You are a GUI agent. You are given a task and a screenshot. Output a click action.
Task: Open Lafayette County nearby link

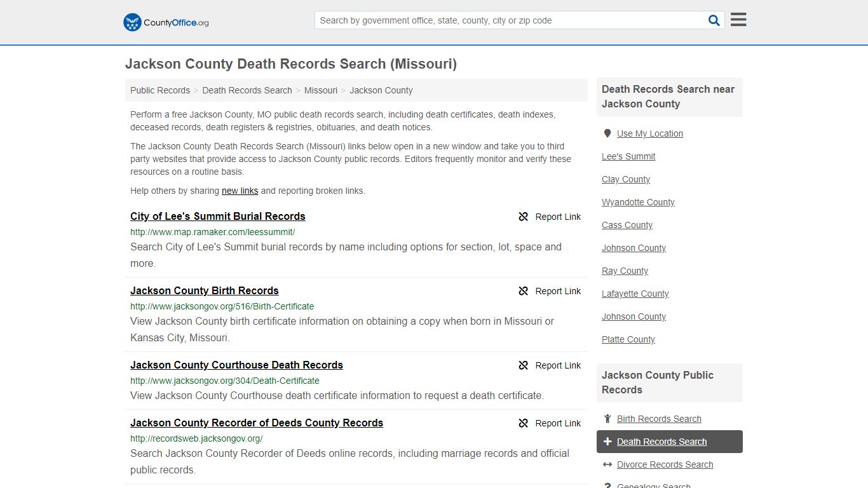click(635, 294)
